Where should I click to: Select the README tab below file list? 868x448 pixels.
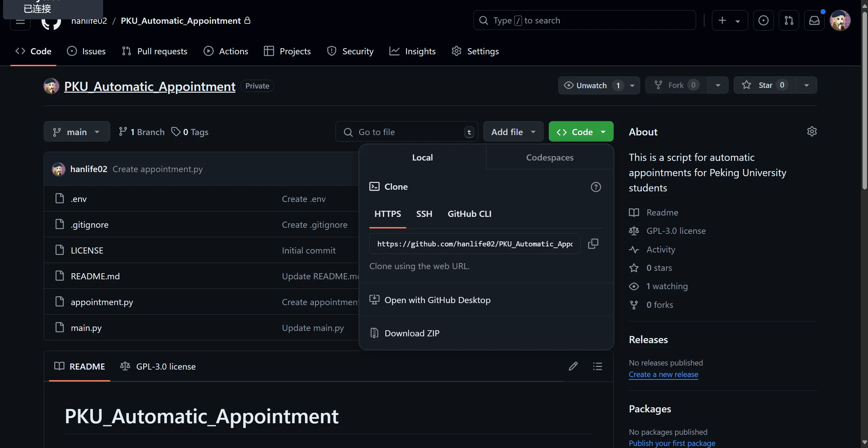(80, 366)
